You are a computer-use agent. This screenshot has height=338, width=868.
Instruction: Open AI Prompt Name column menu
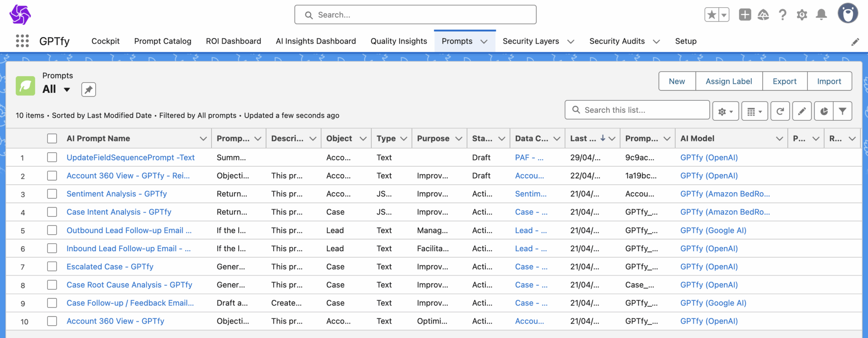[203, 139]
